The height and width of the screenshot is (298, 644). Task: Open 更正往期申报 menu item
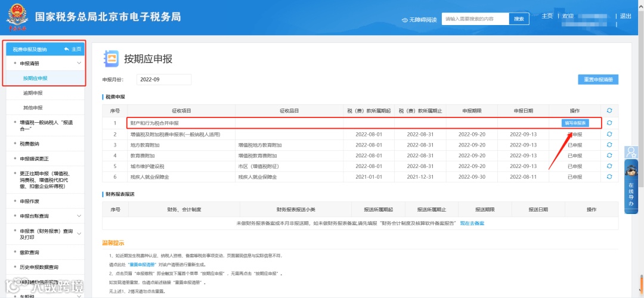click(x=46, y=180)
